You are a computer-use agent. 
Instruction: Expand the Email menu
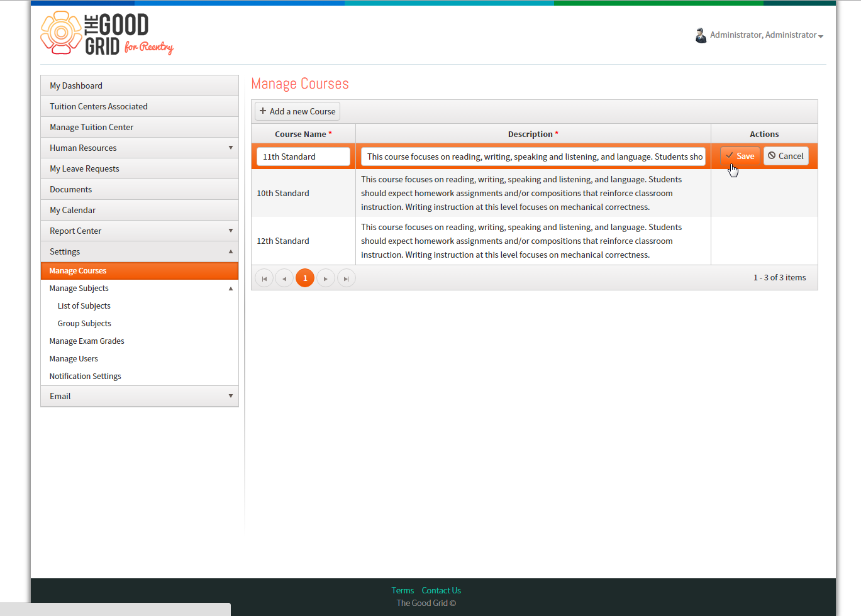point(140,396)
